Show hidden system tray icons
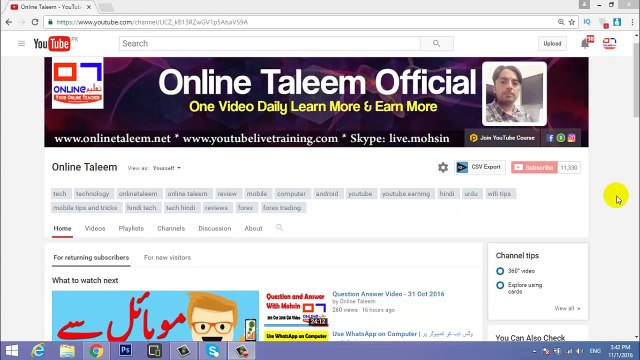 [x=534, y=351]
